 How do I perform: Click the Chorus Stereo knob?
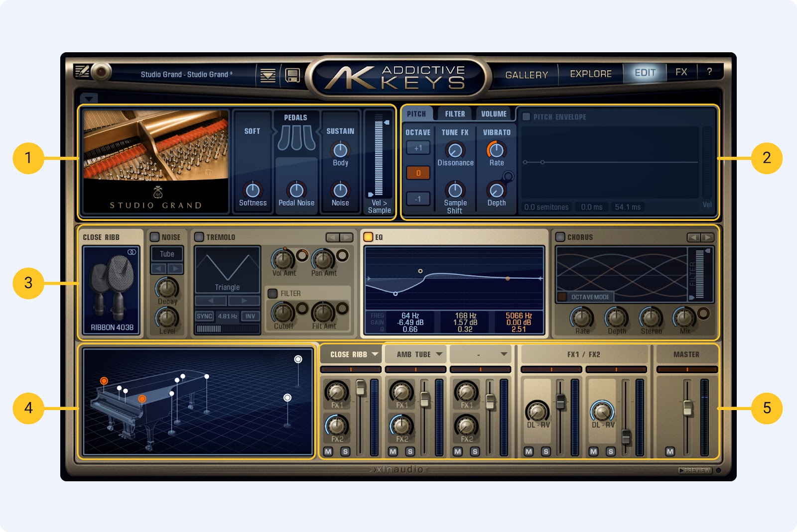click(x=651, y=318)
